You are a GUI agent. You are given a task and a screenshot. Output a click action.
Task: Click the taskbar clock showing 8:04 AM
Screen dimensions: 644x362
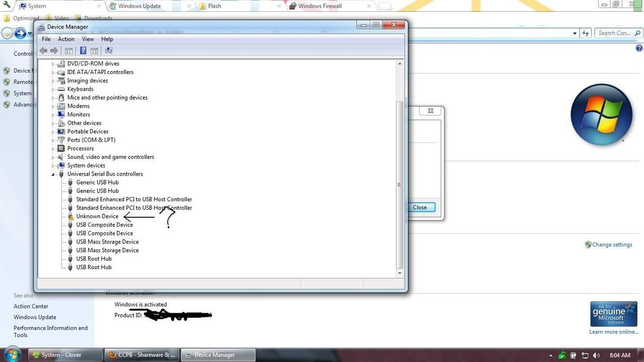(619, 355)
